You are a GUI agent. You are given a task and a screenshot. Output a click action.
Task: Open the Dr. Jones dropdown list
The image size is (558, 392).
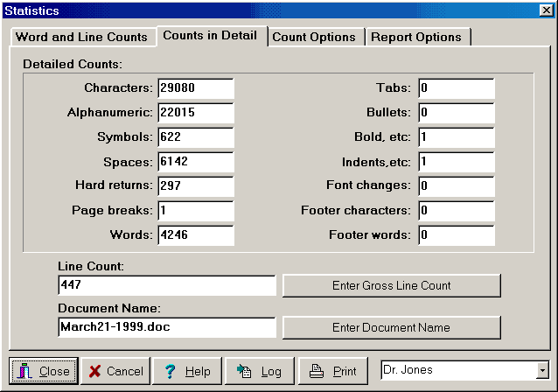coord(542,370)
